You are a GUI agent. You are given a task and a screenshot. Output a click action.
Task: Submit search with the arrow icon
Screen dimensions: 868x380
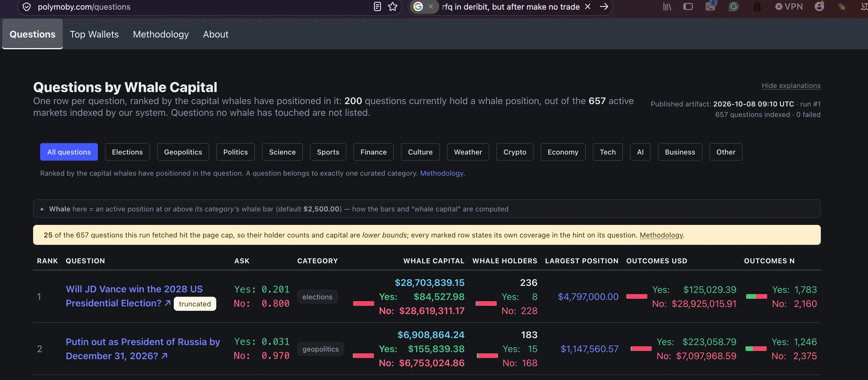click(x=604, y=7)
